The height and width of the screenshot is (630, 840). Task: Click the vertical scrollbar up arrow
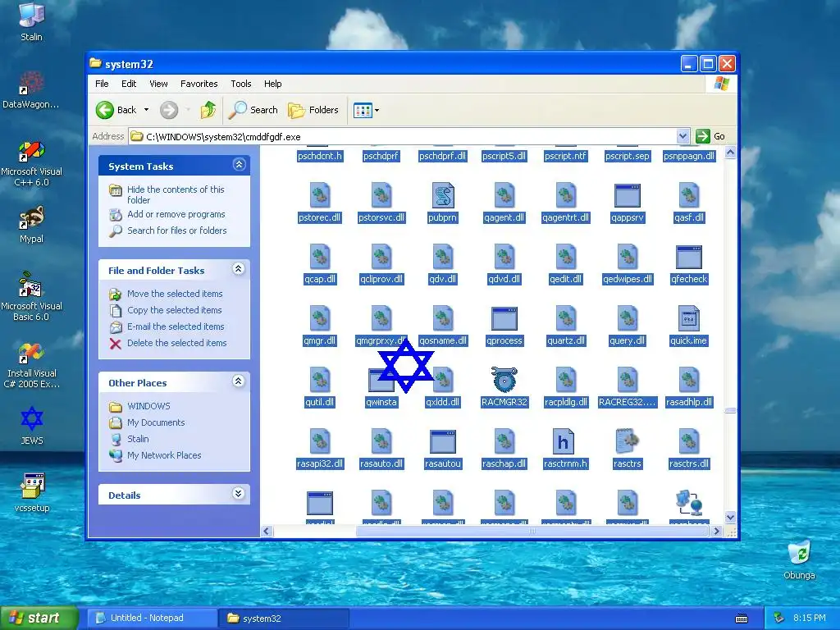pos(730,153)
